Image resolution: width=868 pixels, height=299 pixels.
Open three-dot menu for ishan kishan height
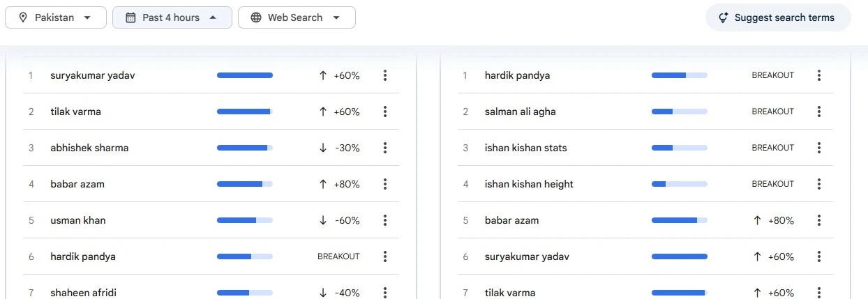tap(818, 184)
